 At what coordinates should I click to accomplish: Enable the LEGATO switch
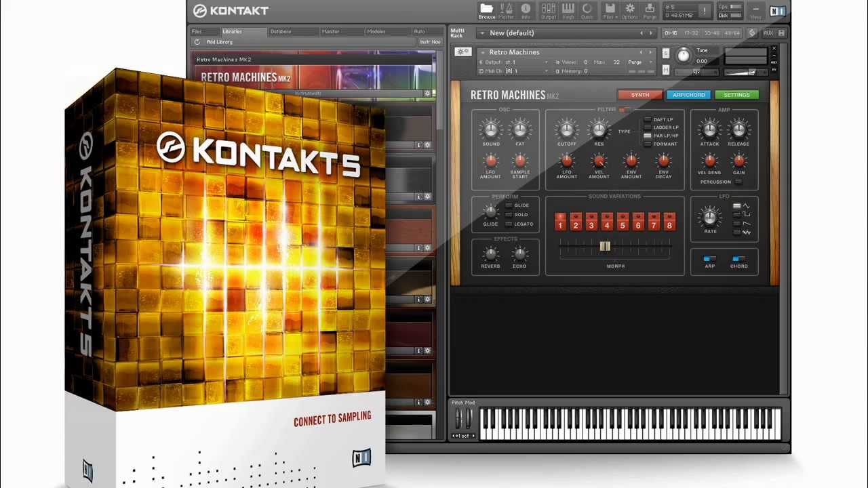509,224
